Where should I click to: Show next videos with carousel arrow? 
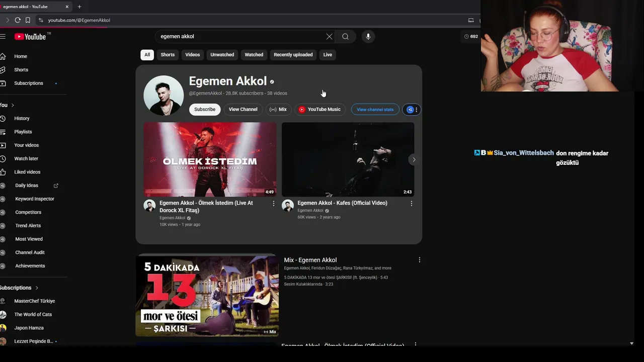(x=414, y=159)
